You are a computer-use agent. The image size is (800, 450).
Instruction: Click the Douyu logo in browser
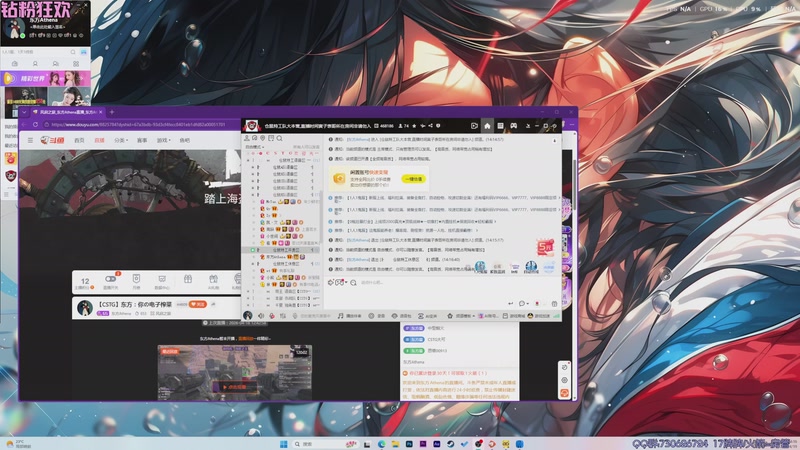(x=53, y=140)
